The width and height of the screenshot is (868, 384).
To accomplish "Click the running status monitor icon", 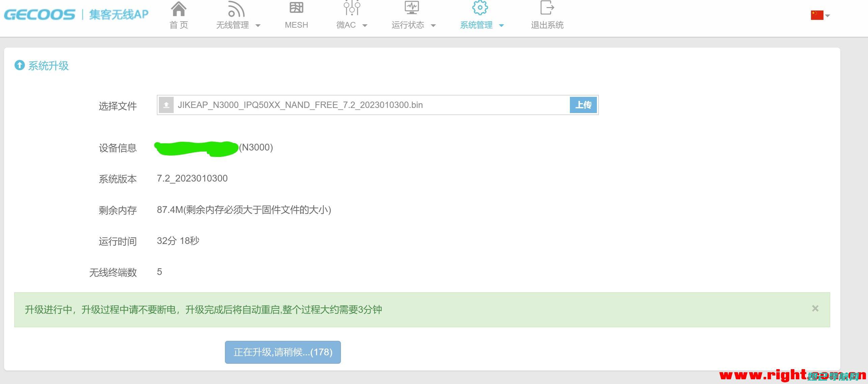I will pos(412,7).
